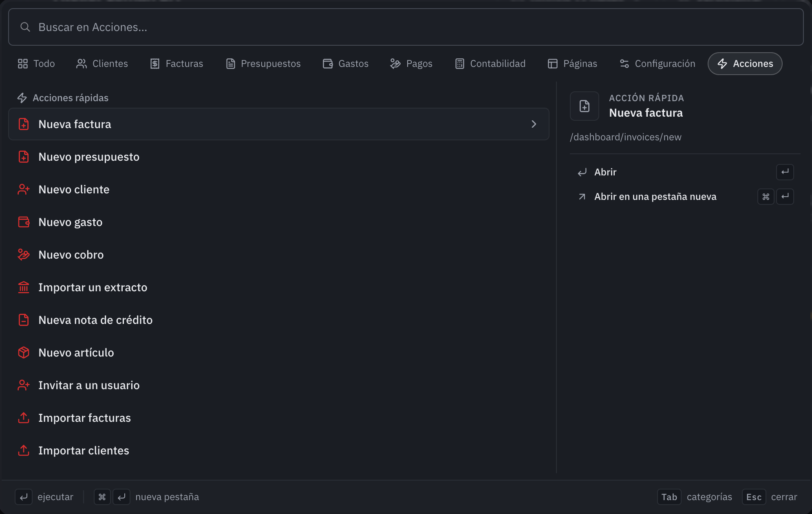The image size is (812, 514).
Task: Select the Importar un extracto action
Action: tap(279, 287)
